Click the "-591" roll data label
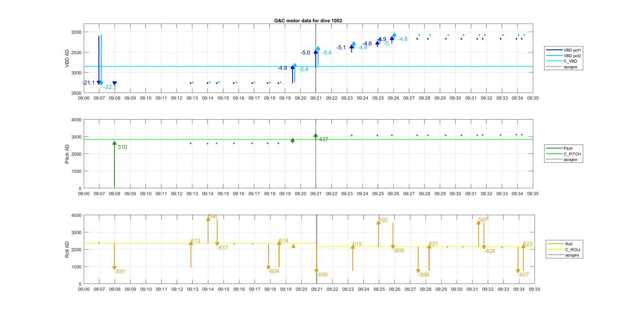Image resolution: width=644 pixels, height=319 pixels. (x=121, y=272)
